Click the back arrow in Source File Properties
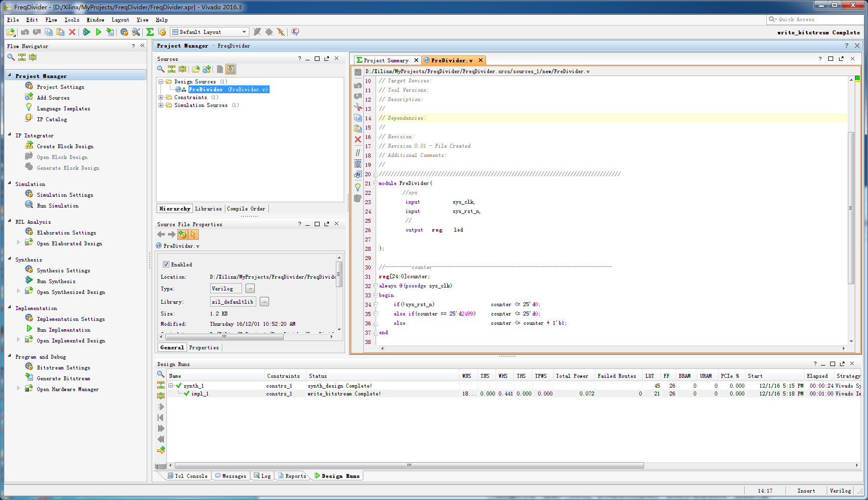The width and height of the screenshot is (868, 500). tap(161, 235)
